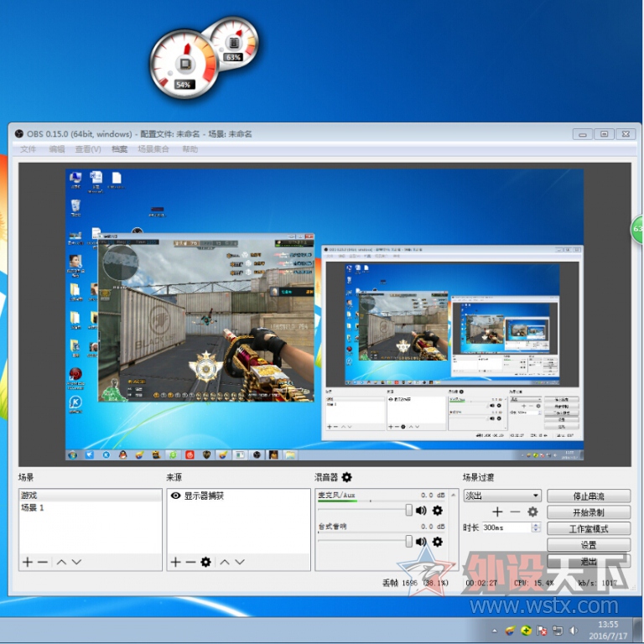Add a new source with plus icon
Screen dimensions: 644x644
(x=175, y=562)
